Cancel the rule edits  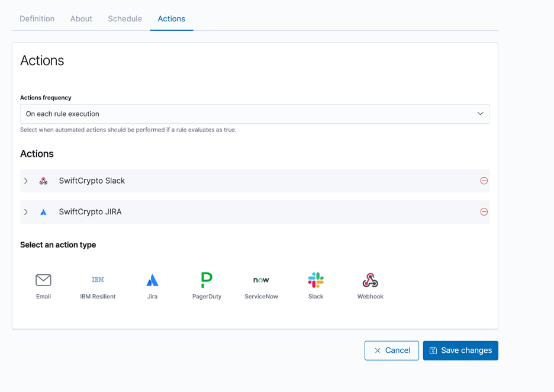pyautogui.click(x=392, y=351)
